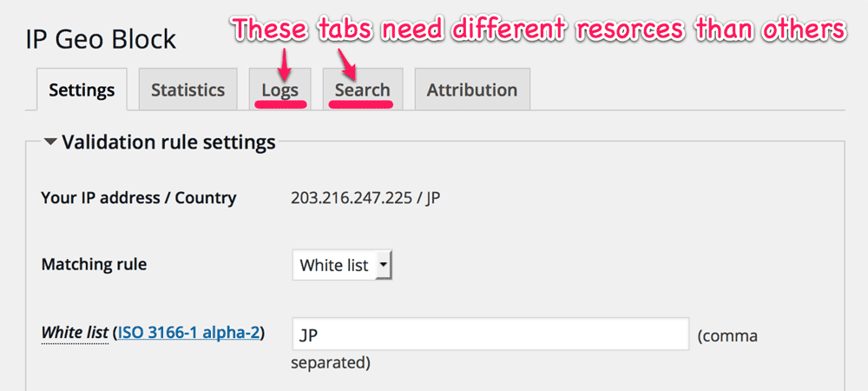Click the Your IP address / Country label
Image resolution: width=868 pixels, height=391 pixels.
coord(139,198)
